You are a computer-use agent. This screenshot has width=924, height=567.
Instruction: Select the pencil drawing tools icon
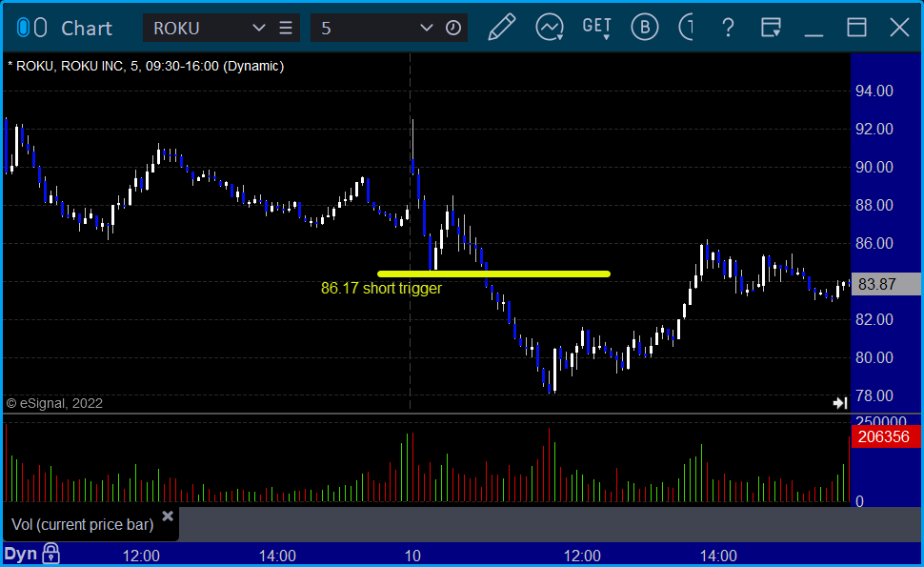click(x=502, y=27)
